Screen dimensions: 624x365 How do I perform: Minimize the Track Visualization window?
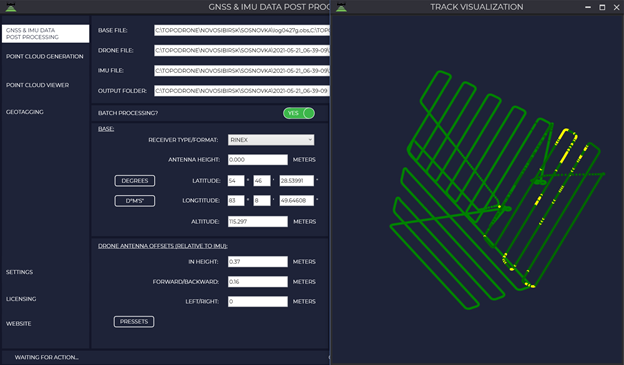588,7
